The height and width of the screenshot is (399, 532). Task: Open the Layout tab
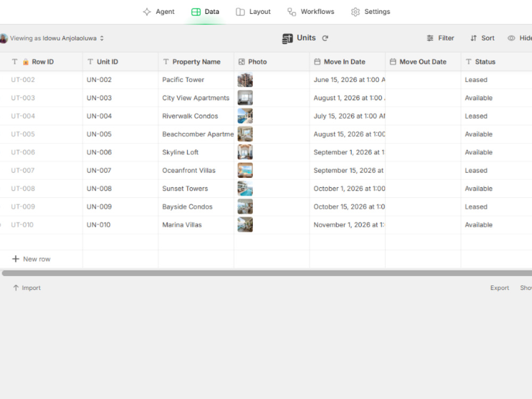tap(253, 12)
